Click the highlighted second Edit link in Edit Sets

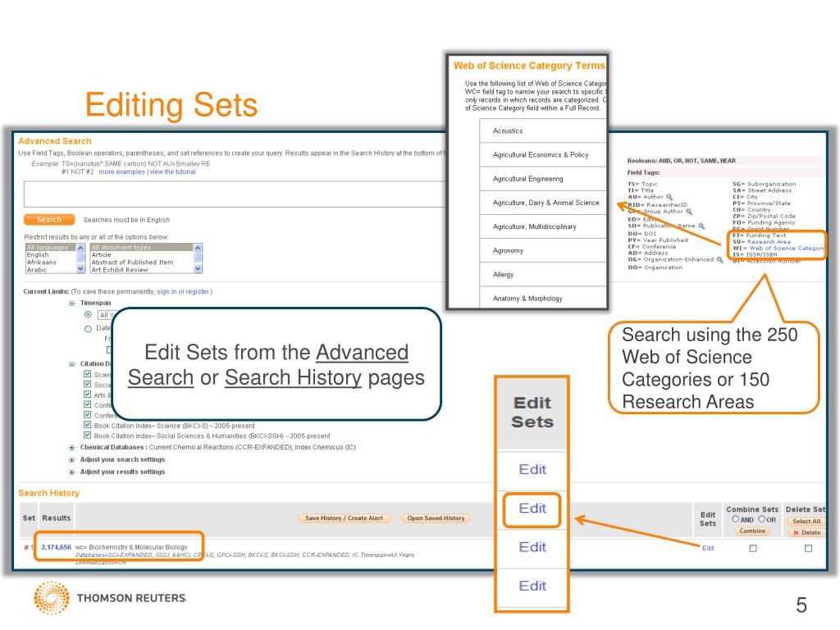point(532,509)
